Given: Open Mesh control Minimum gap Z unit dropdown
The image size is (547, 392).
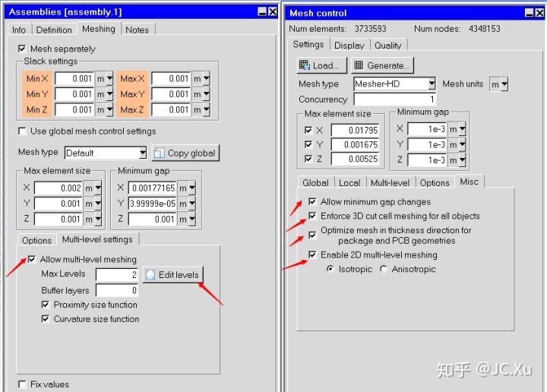Looking at the screenshot, I should [x=462, y=160].
